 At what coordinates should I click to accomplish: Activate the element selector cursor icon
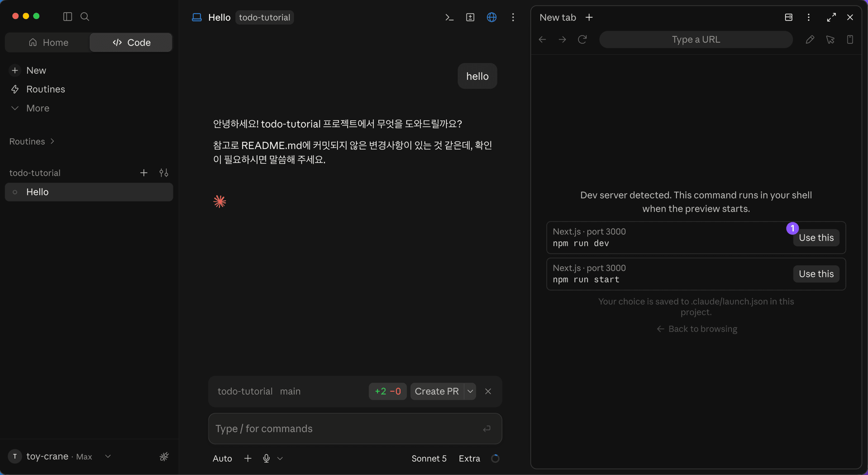830,39
